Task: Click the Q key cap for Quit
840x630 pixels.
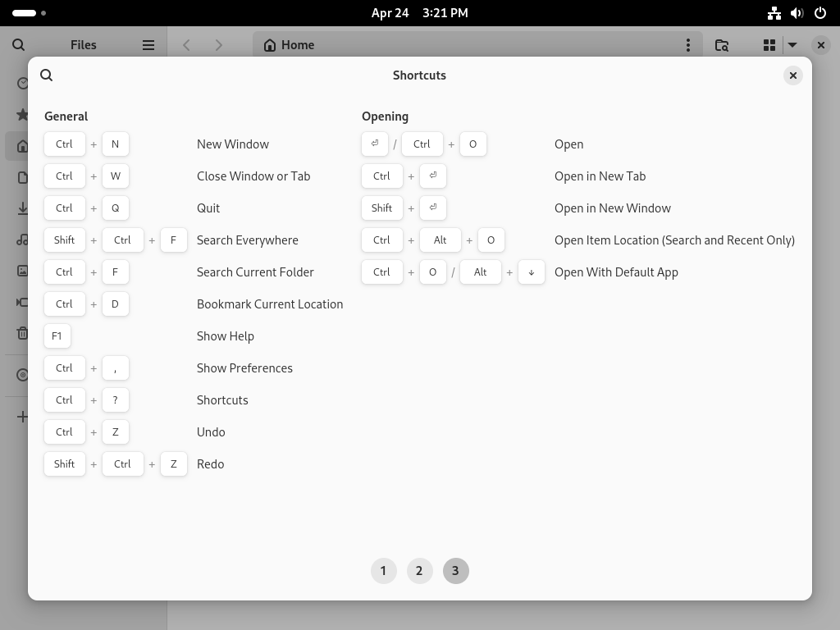Action: pos(115,208)
